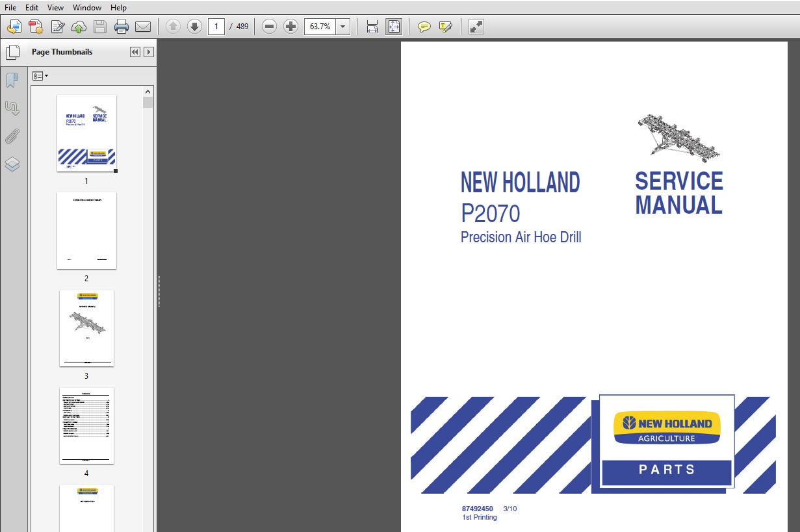Click the P2070 model title text
This screenshot has height=532, width=800.
(491, 214)
